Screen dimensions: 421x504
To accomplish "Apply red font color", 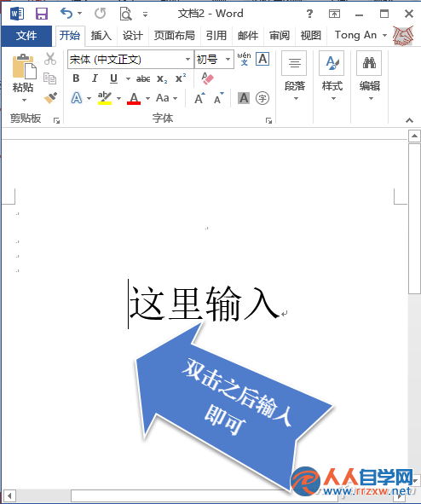I will 134,98.
